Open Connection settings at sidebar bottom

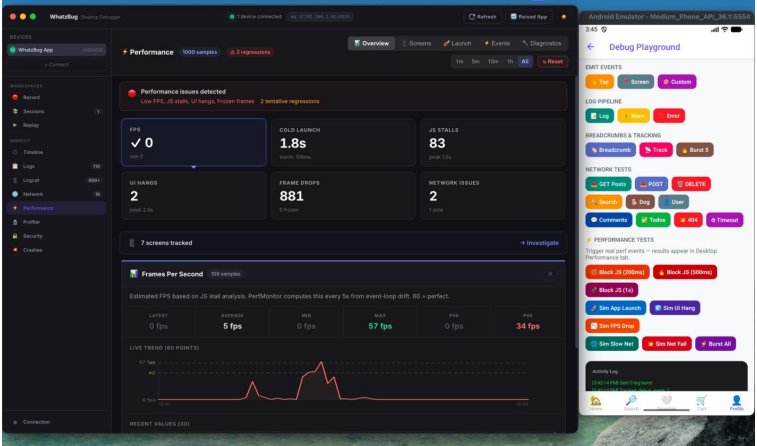click(56, 422)
